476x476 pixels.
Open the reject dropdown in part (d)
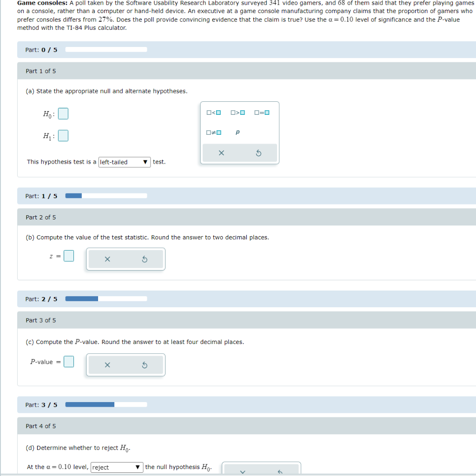(x=117, y=467)
